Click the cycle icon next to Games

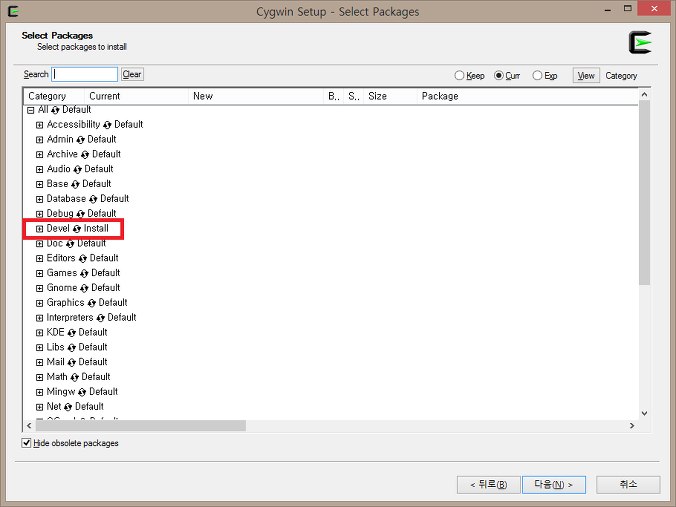84,273
